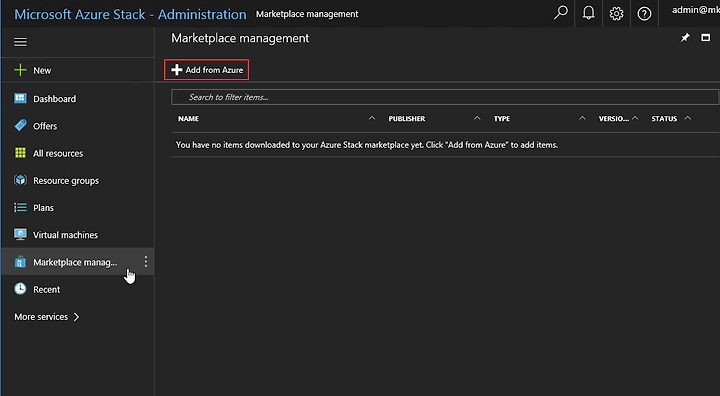Maximize the Marketplace management blade

(705, 38)
